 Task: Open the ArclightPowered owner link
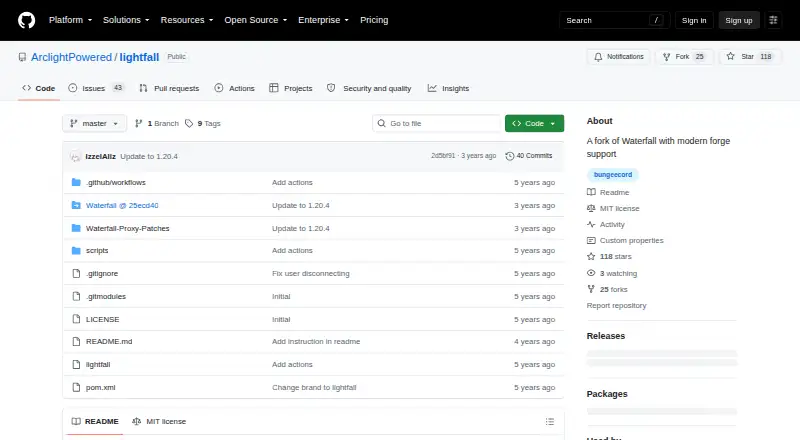point(71,57)
